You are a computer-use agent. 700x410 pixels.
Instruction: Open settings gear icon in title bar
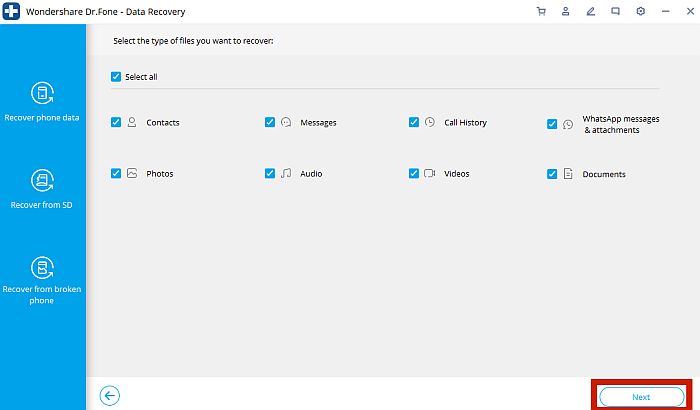tap(641, 12)
